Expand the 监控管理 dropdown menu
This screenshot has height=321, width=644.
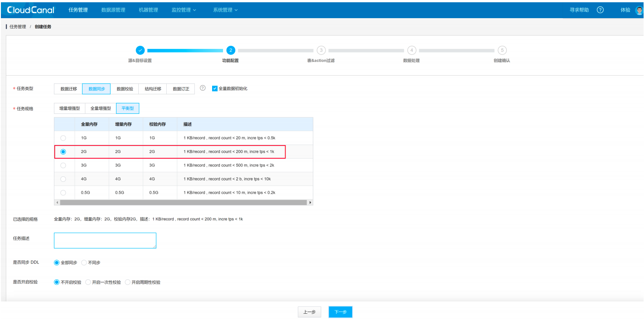[x=184, y=10]
